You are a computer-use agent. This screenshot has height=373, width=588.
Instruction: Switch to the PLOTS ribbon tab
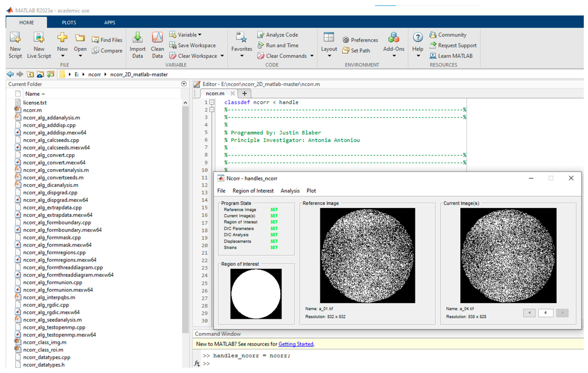69,23
